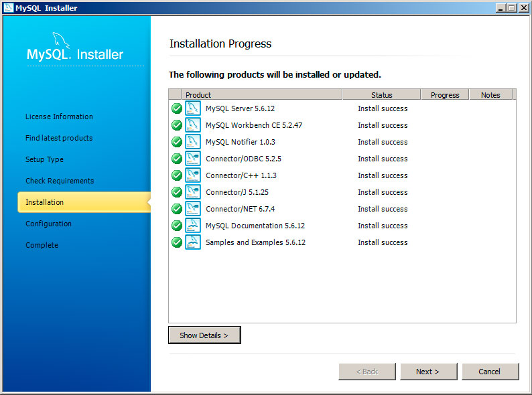Click Install success status for Samples and Examples

pyautogui.click(x=383, y=242)
